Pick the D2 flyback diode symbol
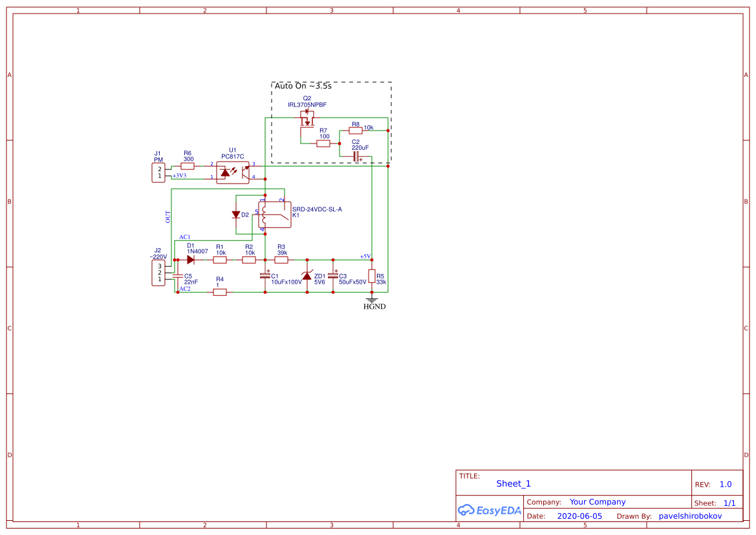 coord(237,215)
